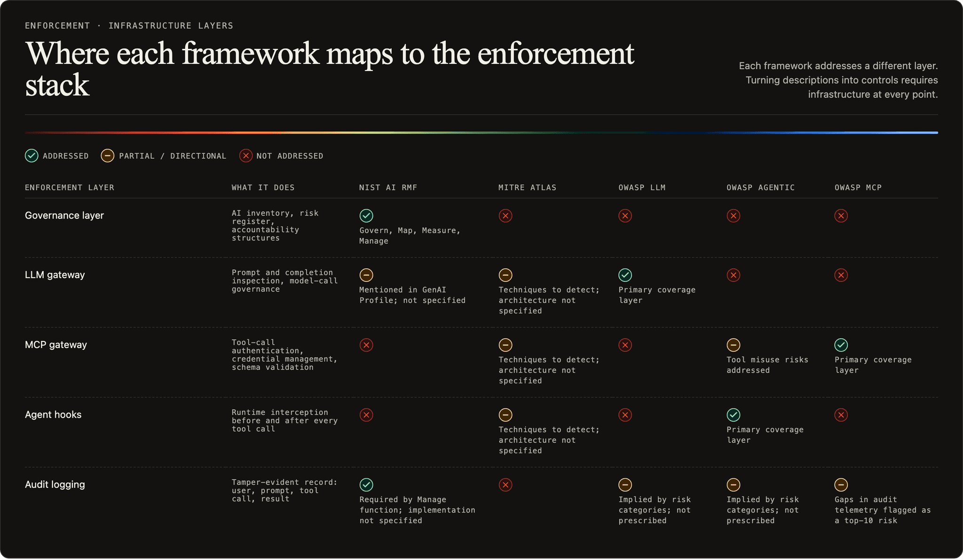
Task: Click MCP gateway OWASP Agentic partial icon
Action: point(734,345)
